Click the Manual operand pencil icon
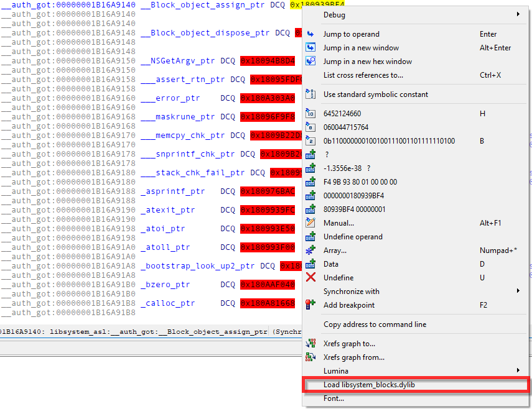The image size is (532, 409). coord(311,223)
